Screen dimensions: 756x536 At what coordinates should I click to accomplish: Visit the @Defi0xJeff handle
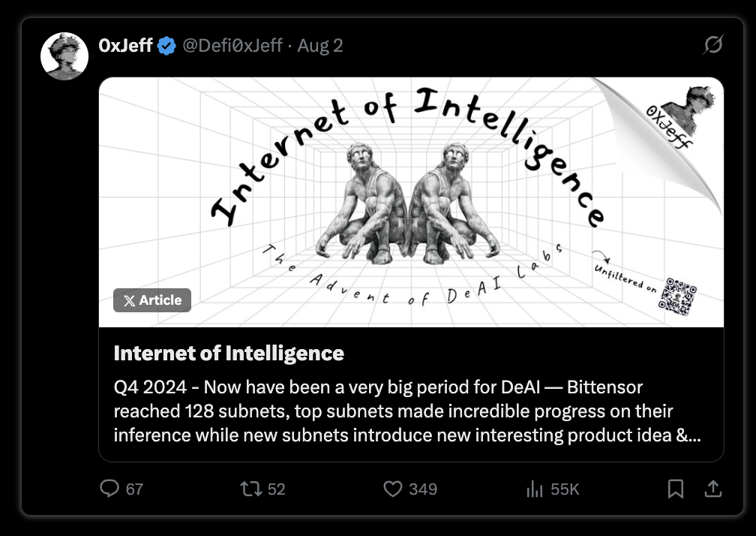click(232, 45)
